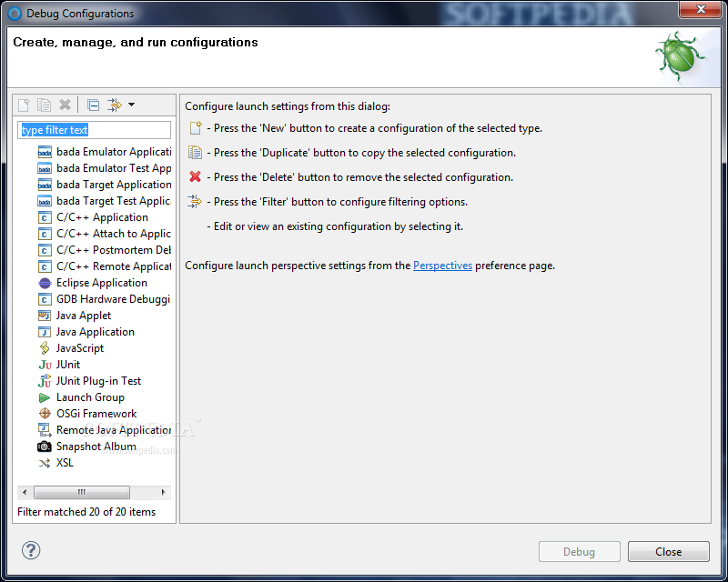Click the Duplicate configuration toolbar icon
This screenshot has width=728, height=582.
[x=44, y=105]
